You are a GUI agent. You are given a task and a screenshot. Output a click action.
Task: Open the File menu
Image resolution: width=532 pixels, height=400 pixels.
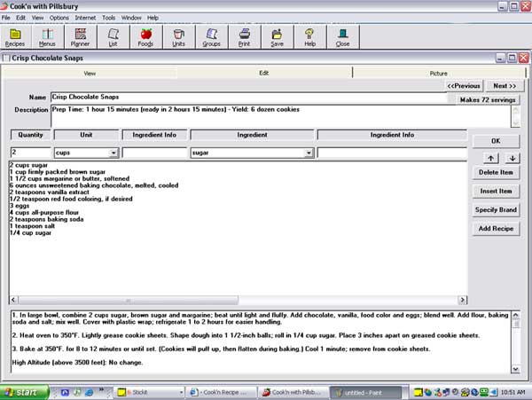[x=6, y=18]
